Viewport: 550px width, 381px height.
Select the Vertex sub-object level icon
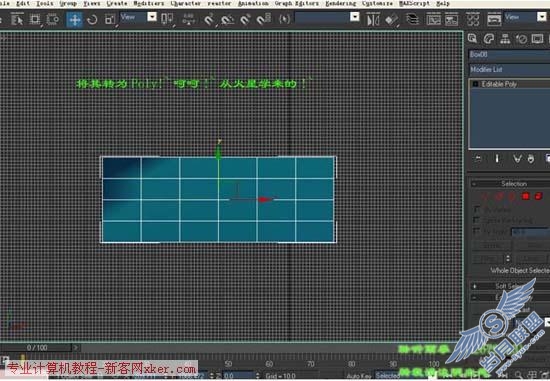click(x=486, y=196)
